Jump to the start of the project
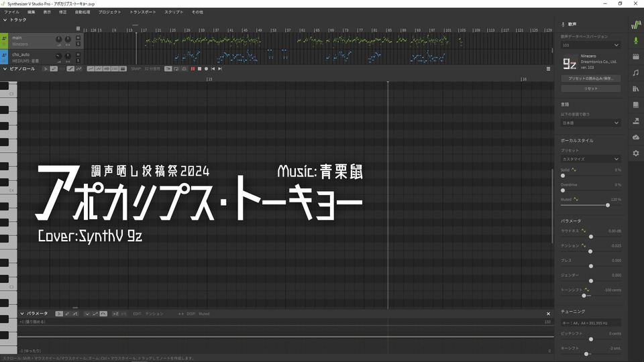Screen dimensions: 644x362 [x=213, y=69]
